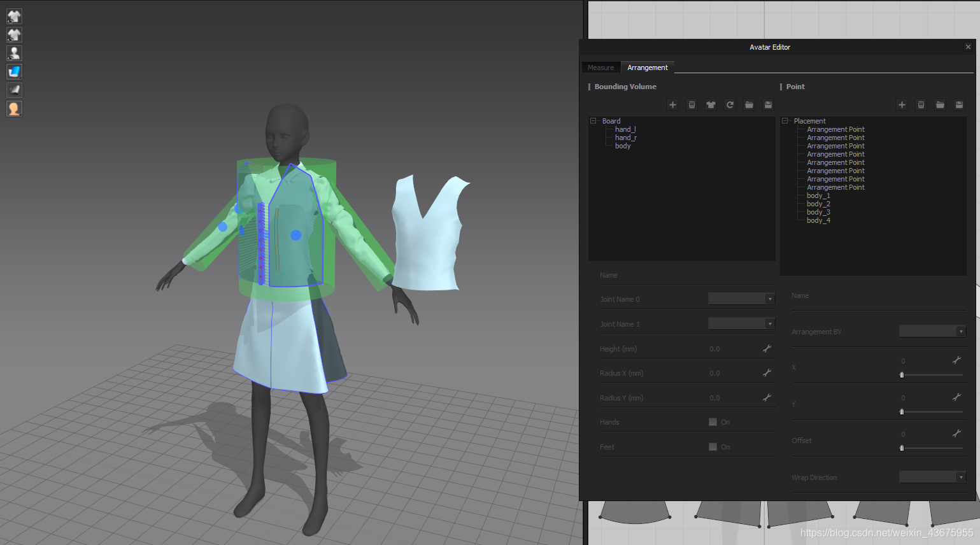Collapse the Placement tree node

(x=785, y=120)
